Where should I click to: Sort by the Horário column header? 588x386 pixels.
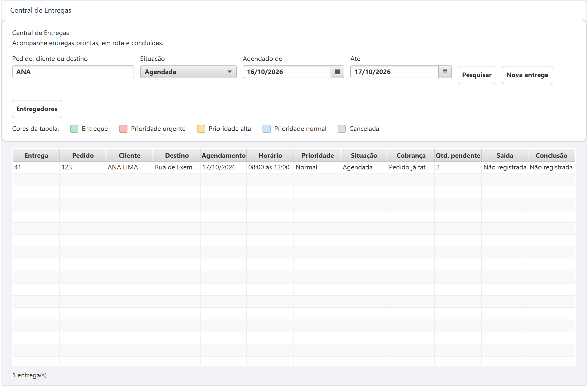(270, 155)
